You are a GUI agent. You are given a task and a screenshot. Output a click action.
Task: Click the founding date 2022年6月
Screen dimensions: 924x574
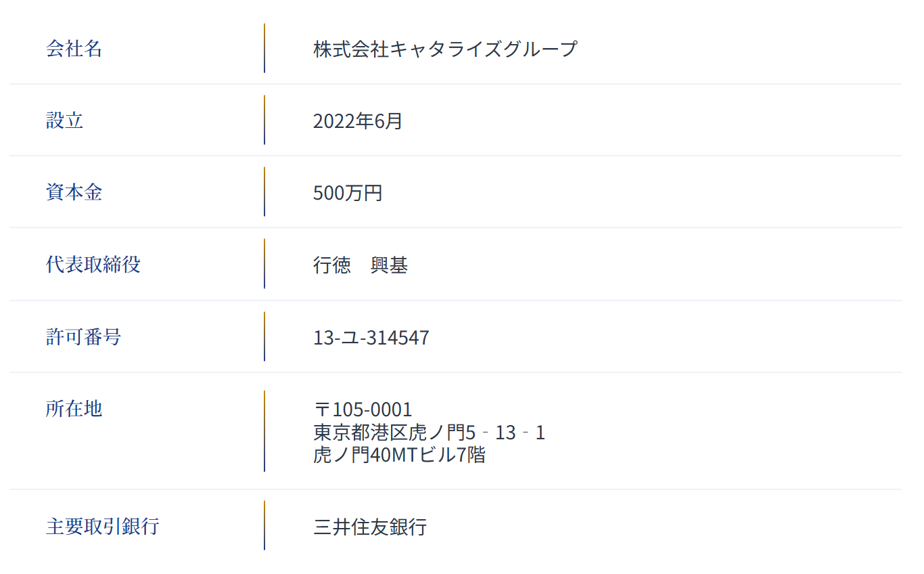[x=357, y=121]
